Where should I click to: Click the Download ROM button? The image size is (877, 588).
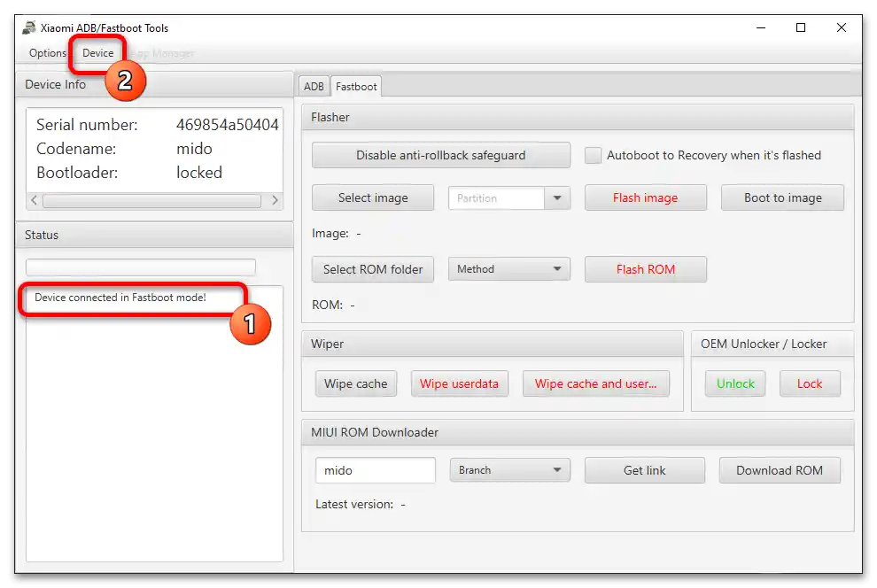click(780, 470)
